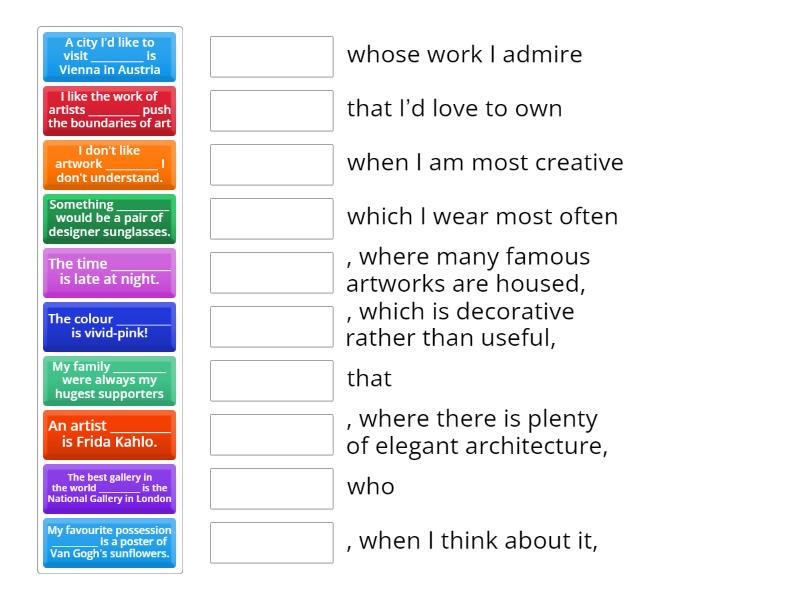The image size is (800, 600).
Task: Pick the 'I don't like artwork' tile
Action: coord(110,165)
